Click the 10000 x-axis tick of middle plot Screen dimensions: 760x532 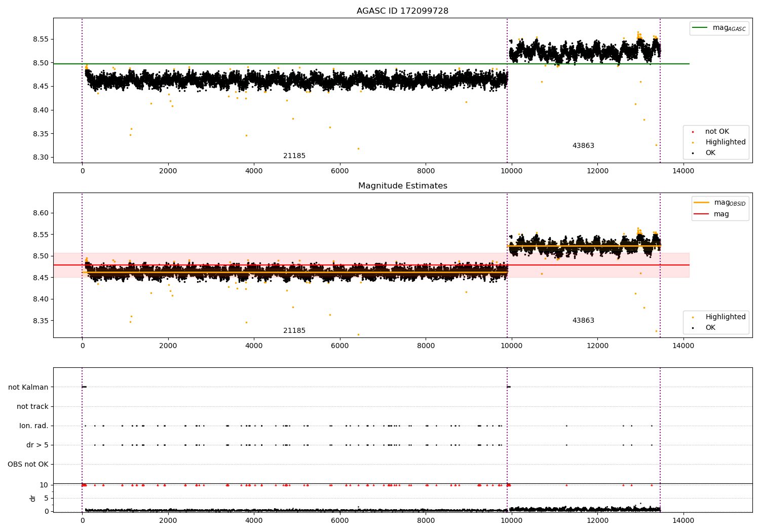click(511, 346)
